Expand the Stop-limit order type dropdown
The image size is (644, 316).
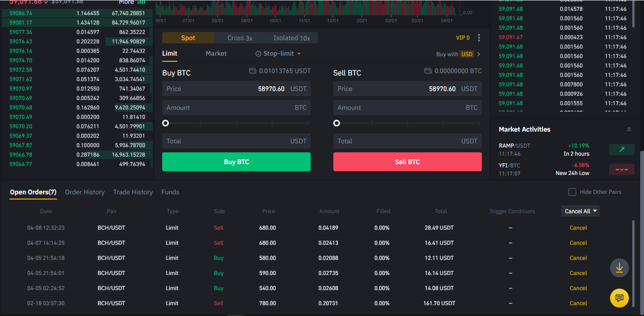[x=299, y=54]
